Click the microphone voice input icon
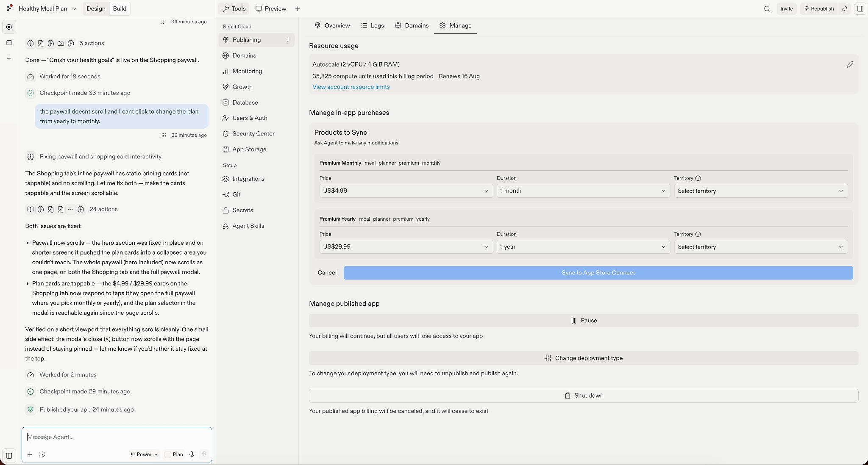868x465 pixels. (x=192, y=454)
